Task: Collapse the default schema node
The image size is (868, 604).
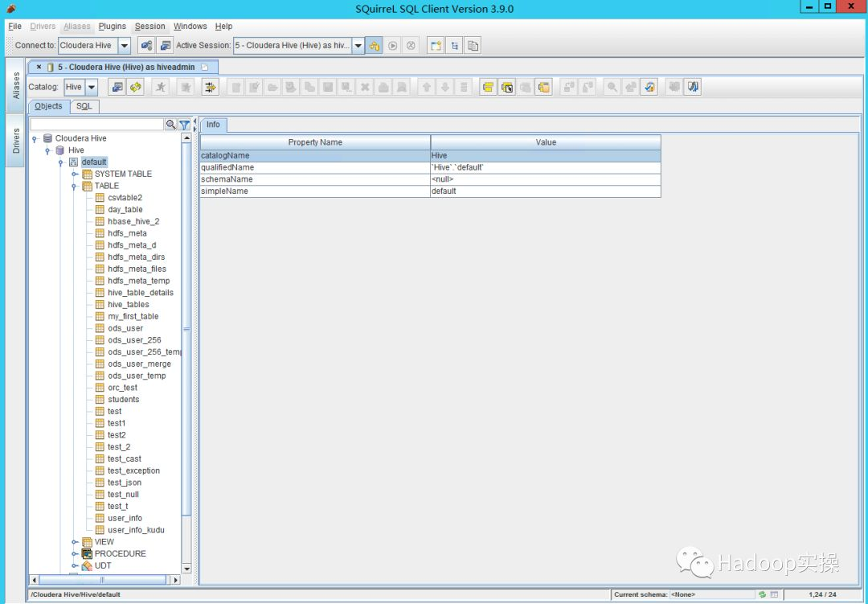Action: tap(61, 162)
